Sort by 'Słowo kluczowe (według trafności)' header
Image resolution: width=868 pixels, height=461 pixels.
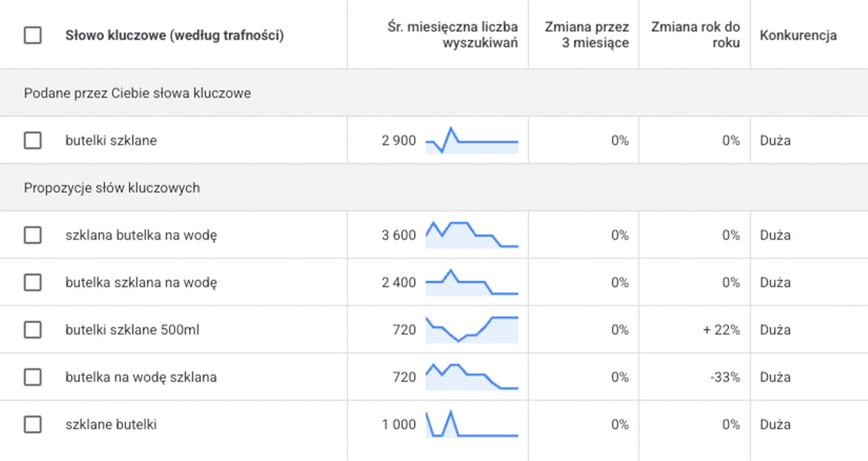click(x=174, y=35)
